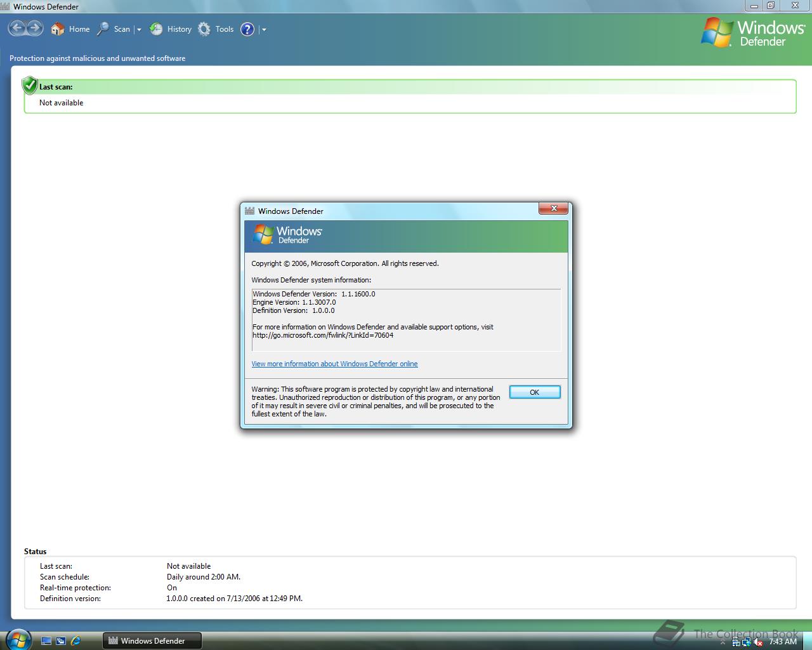Click the Real-time protection 'On' value
The height and width of the screenshot is (650, 812).
[172, 588]
